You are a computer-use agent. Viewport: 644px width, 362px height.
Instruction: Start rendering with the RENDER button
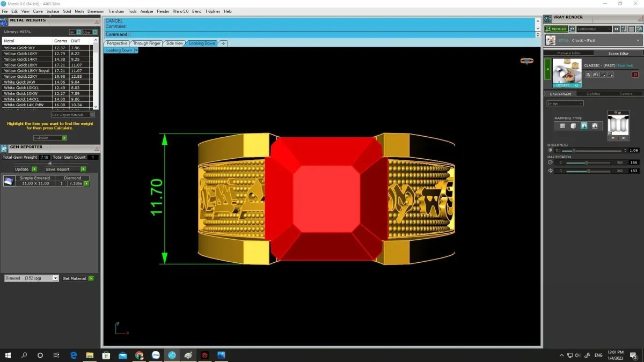(x=556, y=29)
